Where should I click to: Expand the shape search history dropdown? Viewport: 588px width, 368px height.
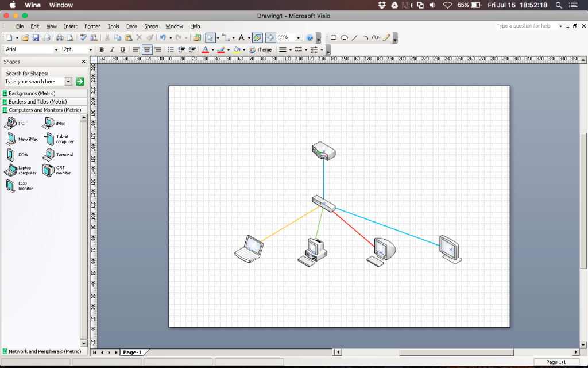pos(68,82)
